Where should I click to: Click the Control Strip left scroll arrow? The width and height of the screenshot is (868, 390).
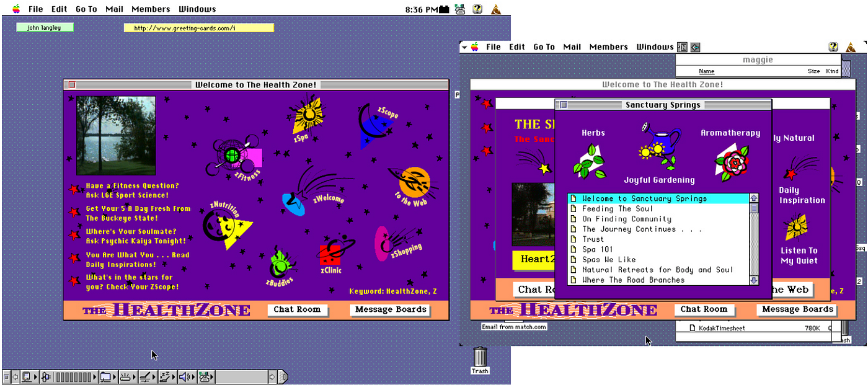pyautogui.click(x=15, y=376)
